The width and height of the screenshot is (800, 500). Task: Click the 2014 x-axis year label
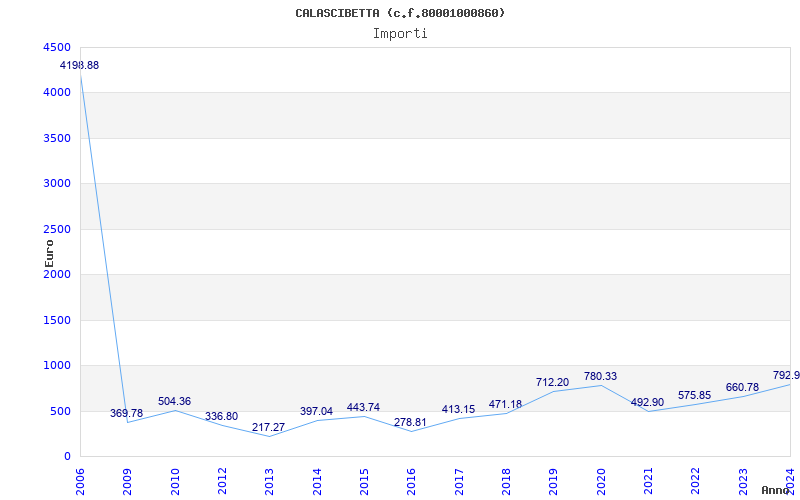317,481
